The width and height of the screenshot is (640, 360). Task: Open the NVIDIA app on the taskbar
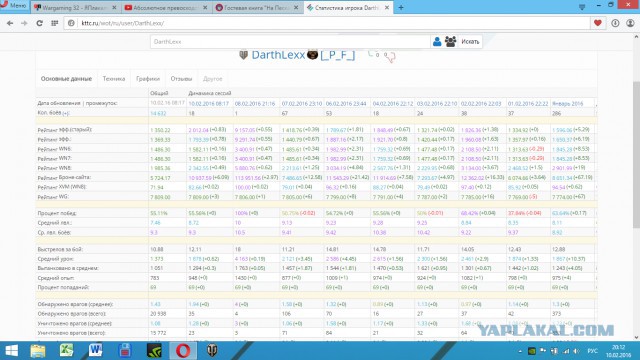click(x=154, y=351)
